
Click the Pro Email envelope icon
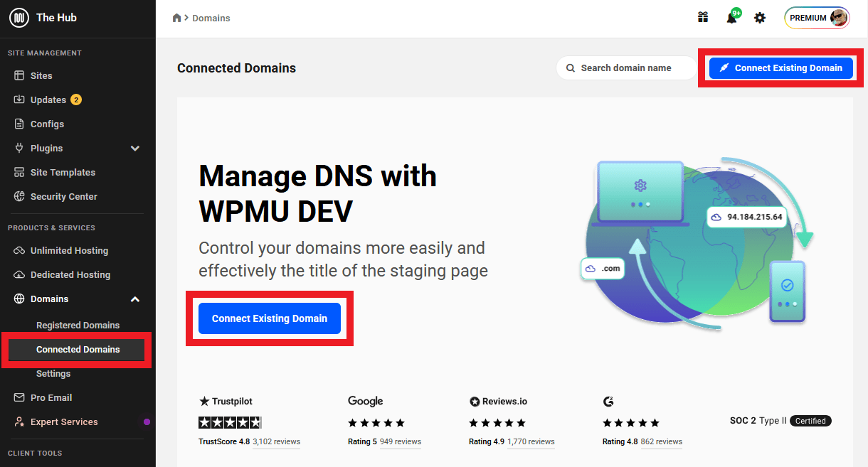[x=19, y=397]
